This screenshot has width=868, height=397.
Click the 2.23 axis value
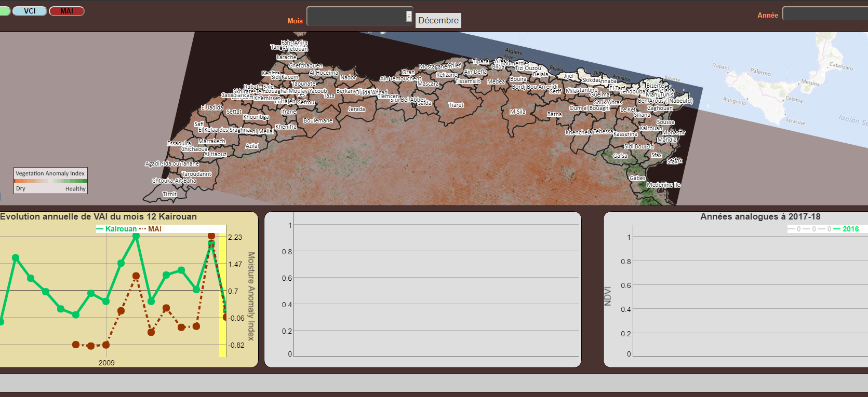[x=235, y=237]
